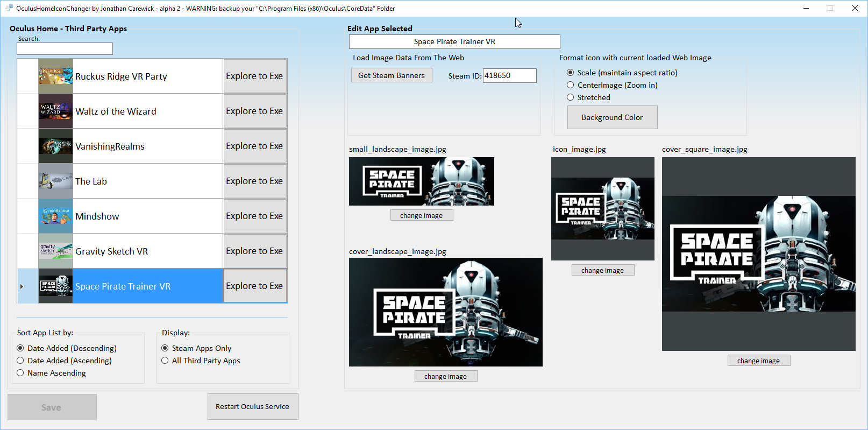
Task: Select The Lab app icon
Action: pyautogui.click(x=55, y=181)
